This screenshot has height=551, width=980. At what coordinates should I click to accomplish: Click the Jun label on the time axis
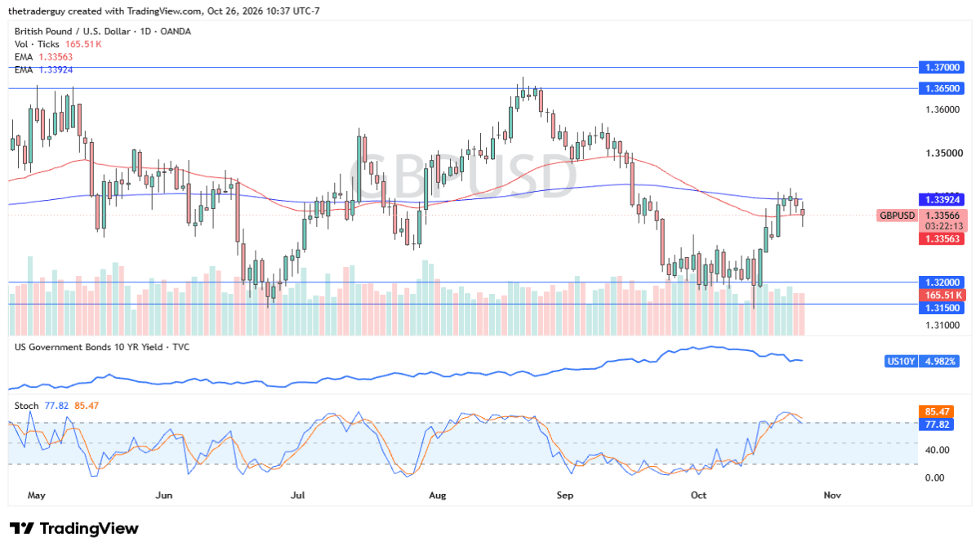click(x=164, y=495)
